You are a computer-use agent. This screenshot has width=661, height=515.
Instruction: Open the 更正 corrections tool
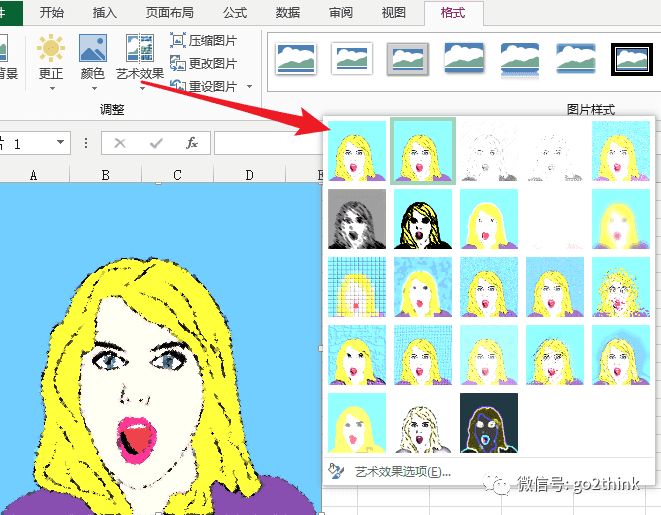click(x=51, y=57)
